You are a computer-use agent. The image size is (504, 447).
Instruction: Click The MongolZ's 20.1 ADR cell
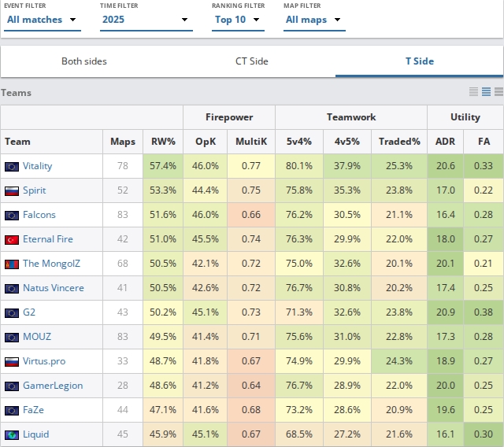point(446,264)
